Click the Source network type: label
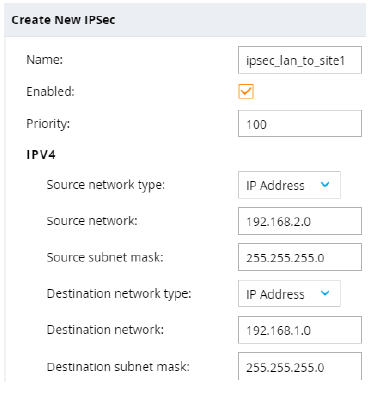This screenshot has width=371, height=393. click(x=106, y=185)
